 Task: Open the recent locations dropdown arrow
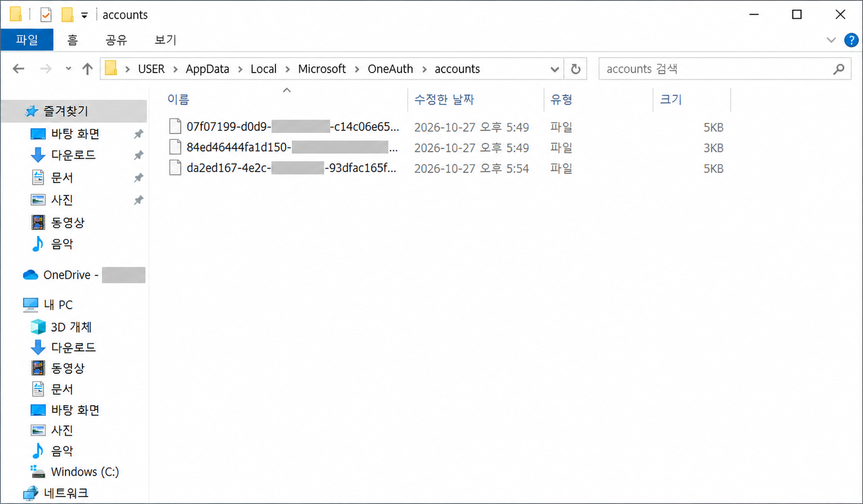pyautogui.click(x=68, y=69)
